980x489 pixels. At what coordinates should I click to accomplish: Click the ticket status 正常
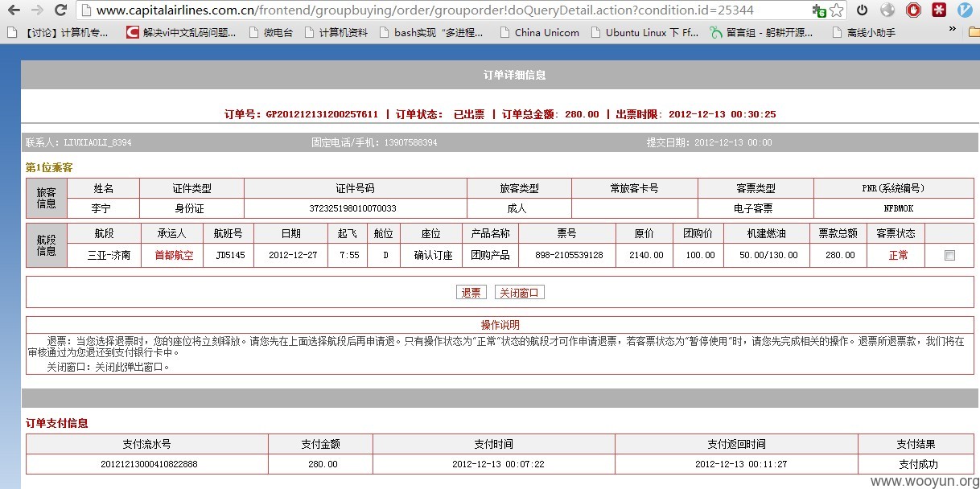pyautogui.click(x=898, y=255)
